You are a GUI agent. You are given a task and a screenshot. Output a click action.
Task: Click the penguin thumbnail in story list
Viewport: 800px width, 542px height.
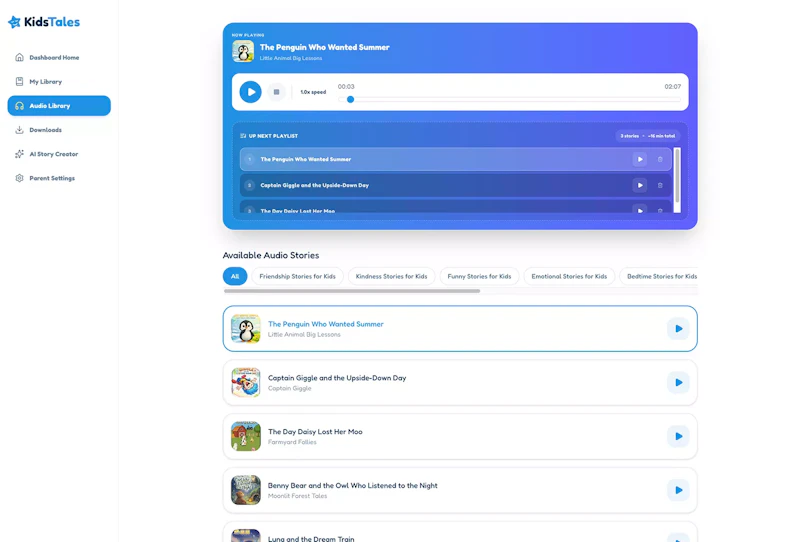pos(245,329)
